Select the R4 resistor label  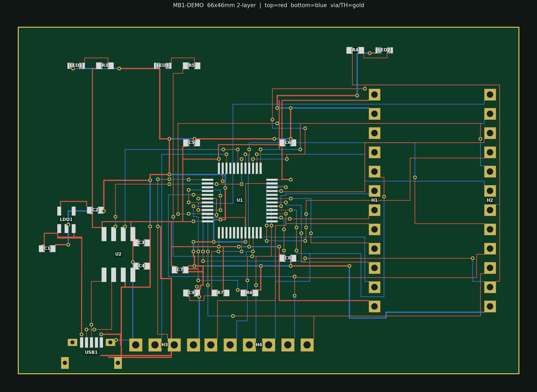pos(355,50)
